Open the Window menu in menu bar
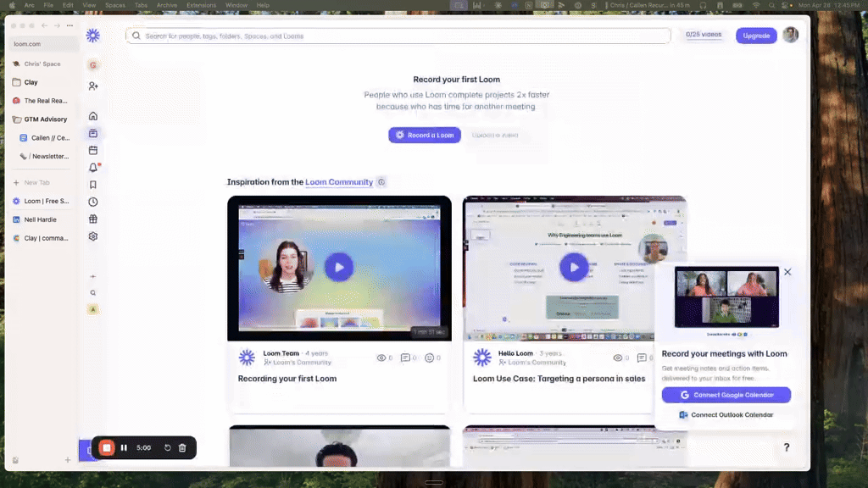This screenshot has height=488, width=868. [x=236, y=5]
